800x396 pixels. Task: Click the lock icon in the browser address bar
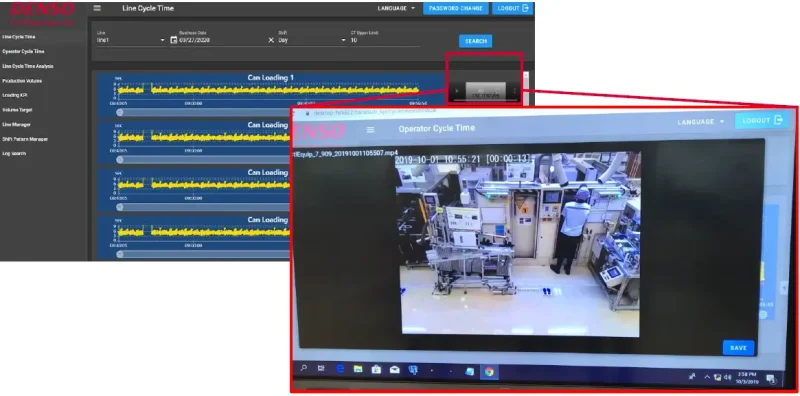(307, 113)
